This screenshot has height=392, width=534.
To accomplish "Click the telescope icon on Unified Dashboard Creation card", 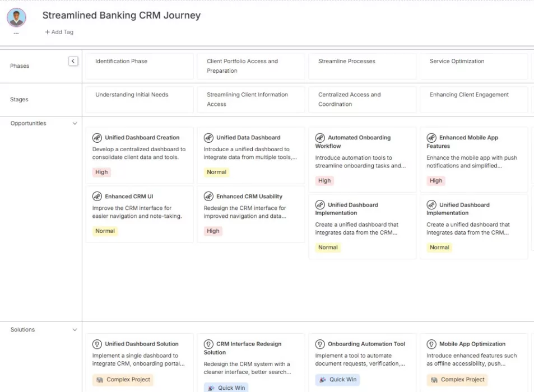I will pos(96,137).
